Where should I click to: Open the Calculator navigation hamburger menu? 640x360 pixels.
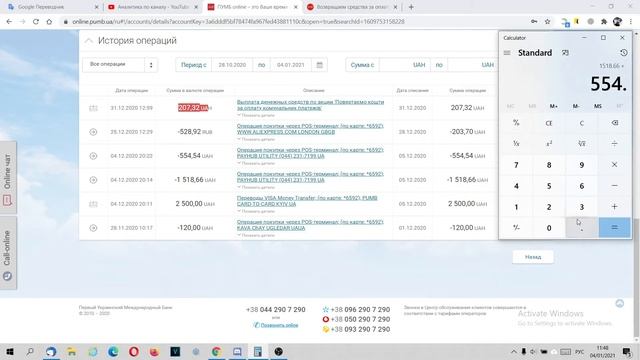507,53
